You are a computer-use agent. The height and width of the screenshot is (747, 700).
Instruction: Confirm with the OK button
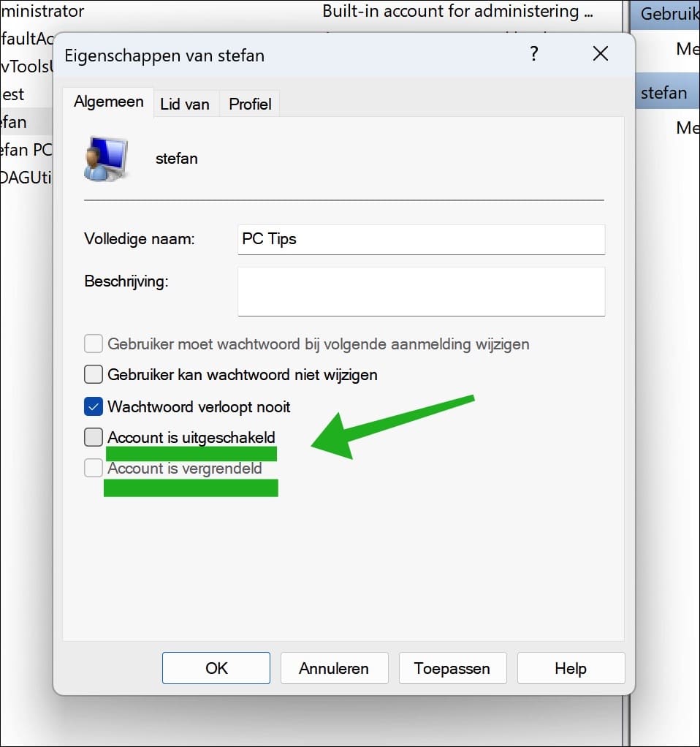tap(216, 668)
